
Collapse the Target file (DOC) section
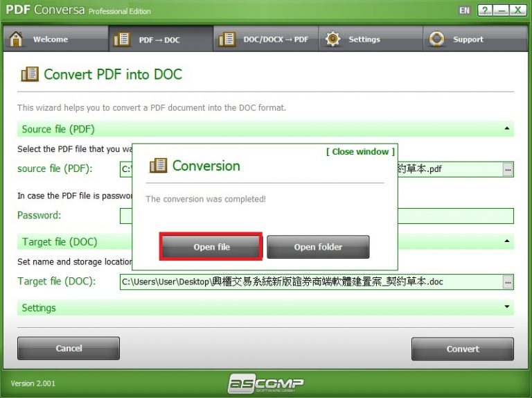point(507,241)
